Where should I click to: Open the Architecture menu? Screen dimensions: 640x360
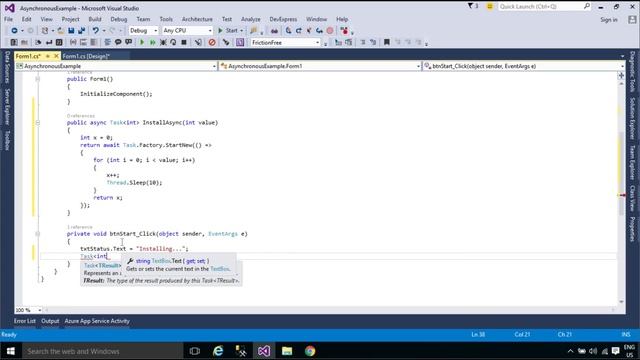(x=197, y=19)
